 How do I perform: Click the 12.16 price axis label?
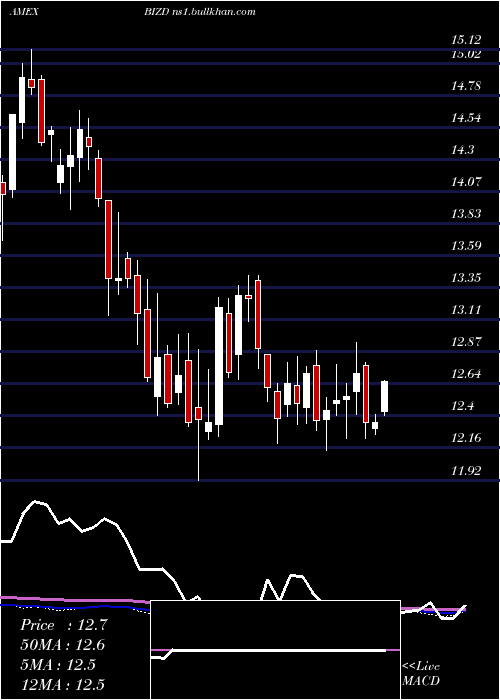pyautogui.click(x=466, y=438)
